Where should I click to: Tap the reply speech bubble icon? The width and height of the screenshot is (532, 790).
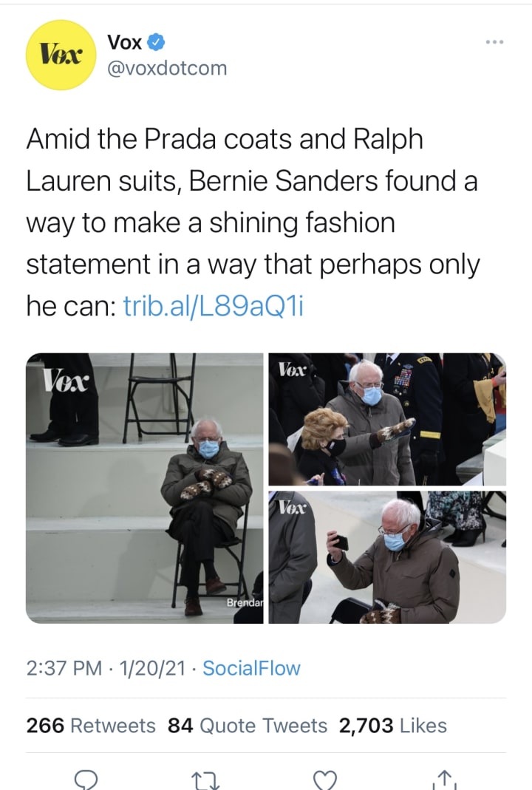(86, 780)
